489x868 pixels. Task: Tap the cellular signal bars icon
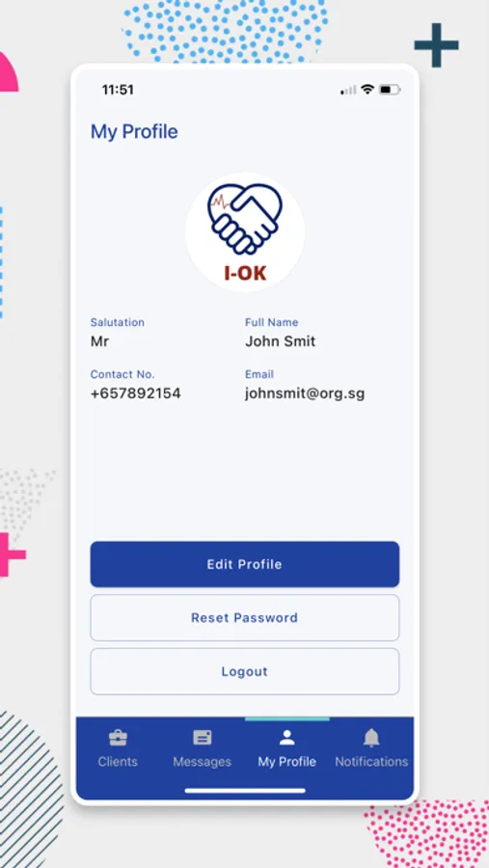(x=348, y=90)
